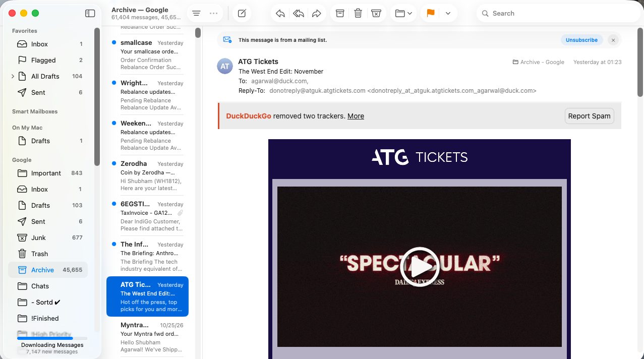Open the Zerodha Coin message
Viewport: 644px width, 359px height.
tap(147, 175)
